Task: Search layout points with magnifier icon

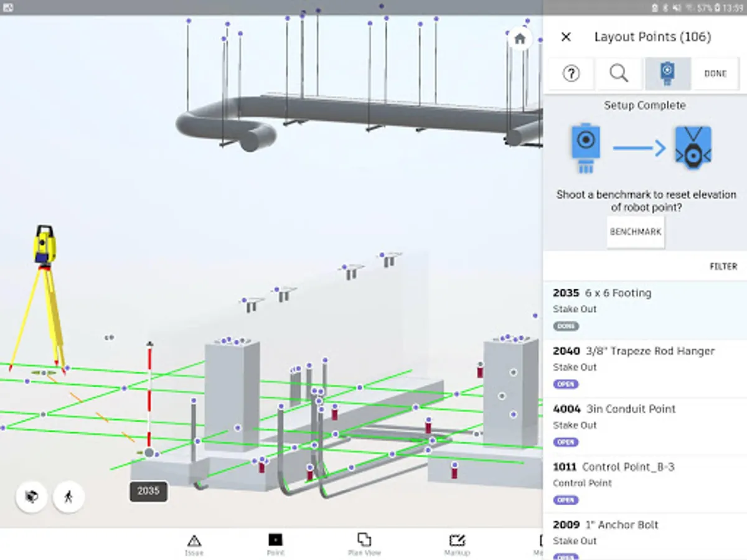Action: click(619, 73)
